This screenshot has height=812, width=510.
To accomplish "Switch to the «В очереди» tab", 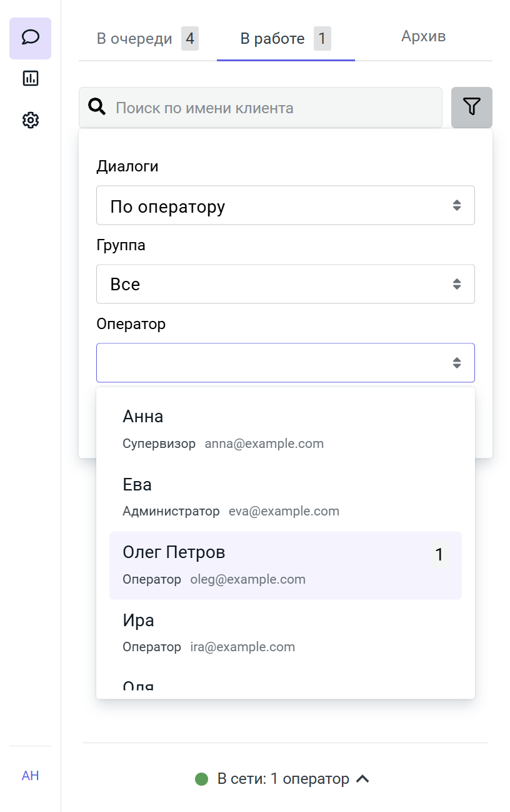I will coord(134,39).
